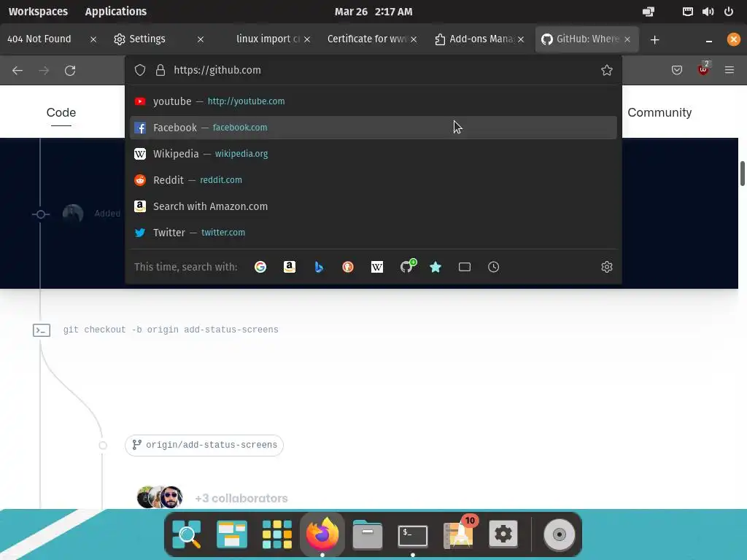Open the Firefox hamburger menu

coord(729,70)
